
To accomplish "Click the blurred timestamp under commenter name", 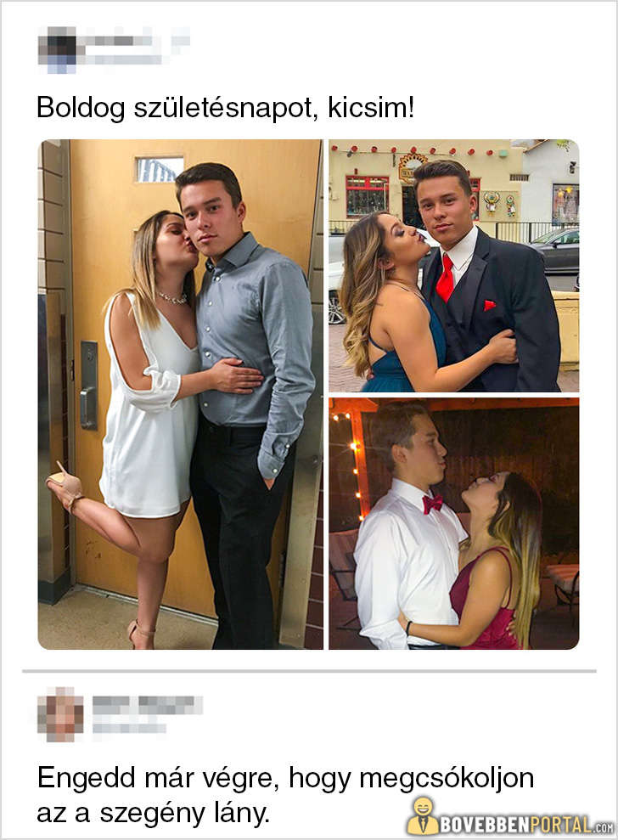I will pos(129,728).
